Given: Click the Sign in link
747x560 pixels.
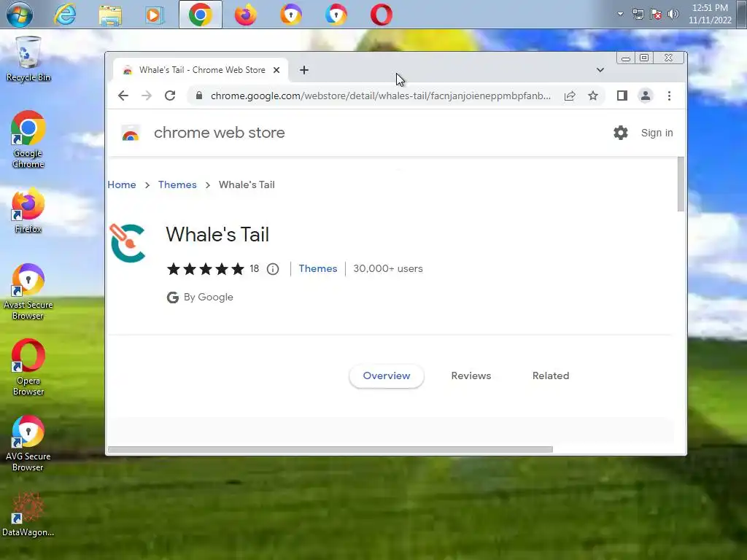Looking at the screenshot, I should point(657,133).
